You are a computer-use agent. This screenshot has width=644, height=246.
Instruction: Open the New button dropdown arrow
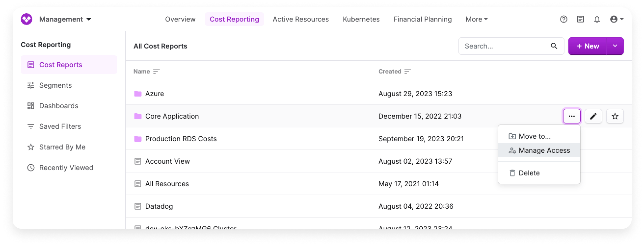point(615,46)
